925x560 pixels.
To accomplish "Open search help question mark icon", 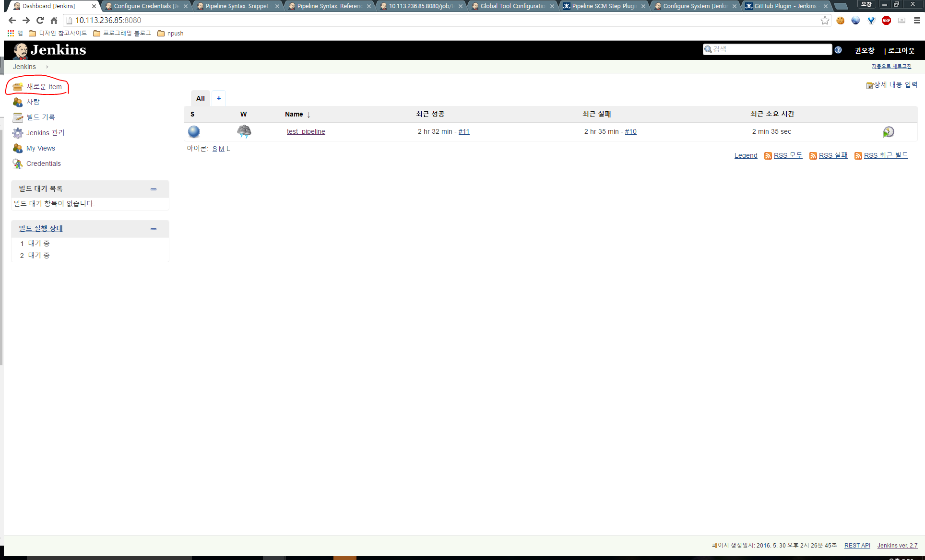I will pyautogui.click(x=838, y=50).
